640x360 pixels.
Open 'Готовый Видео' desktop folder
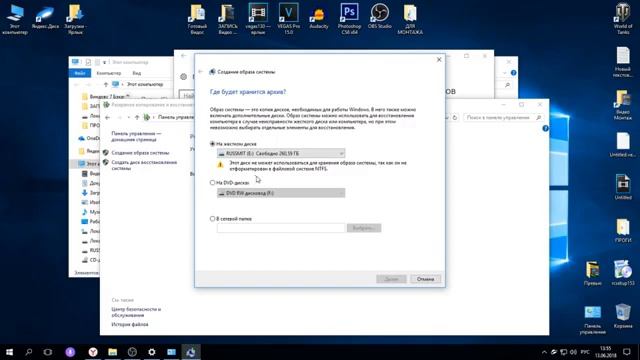point(197,19)
